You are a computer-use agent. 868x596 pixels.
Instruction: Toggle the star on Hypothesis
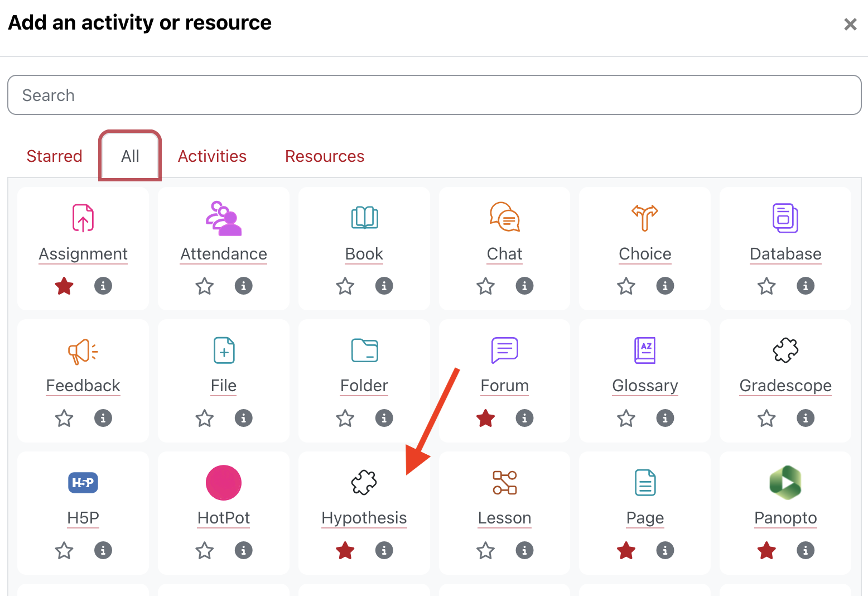pos(345,550)
